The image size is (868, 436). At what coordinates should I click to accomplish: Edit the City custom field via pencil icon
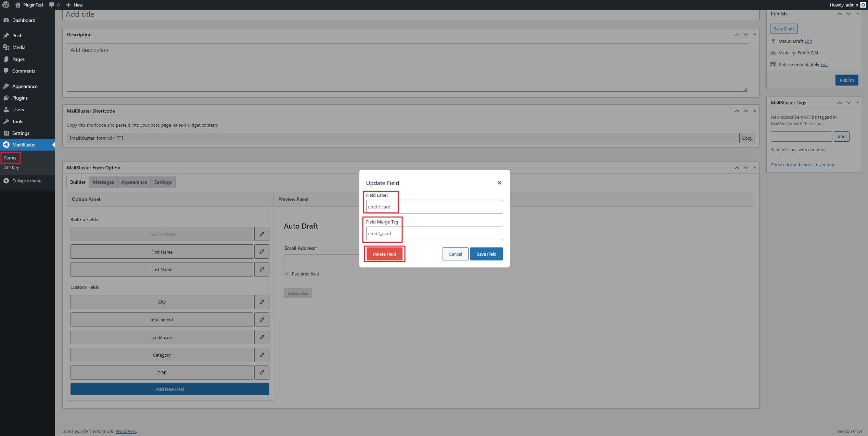[261, 302]
